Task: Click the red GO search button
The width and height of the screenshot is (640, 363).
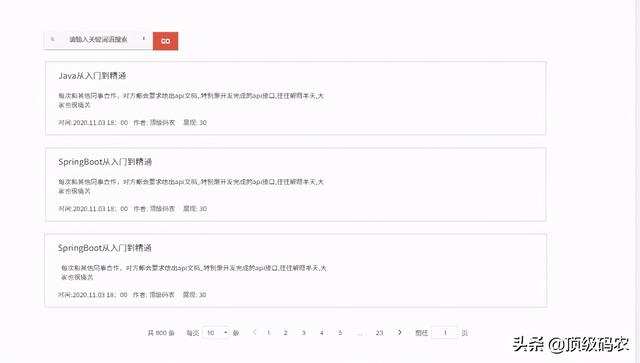Action: (x=165, y=41)
